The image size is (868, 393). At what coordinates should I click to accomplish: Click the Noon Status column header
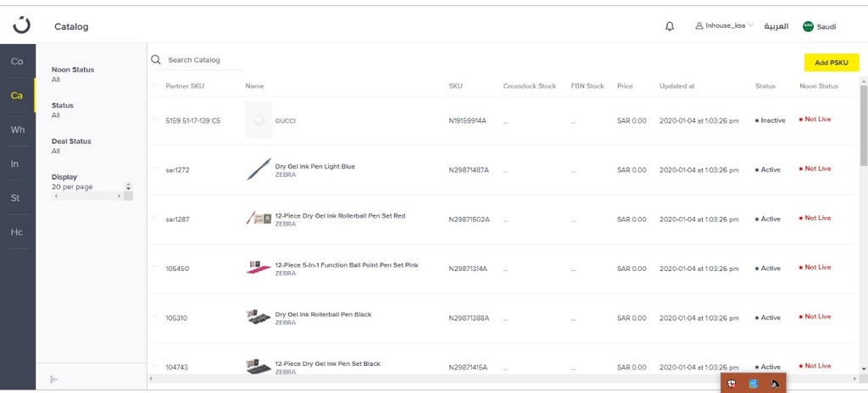click(x=819, y=86)
